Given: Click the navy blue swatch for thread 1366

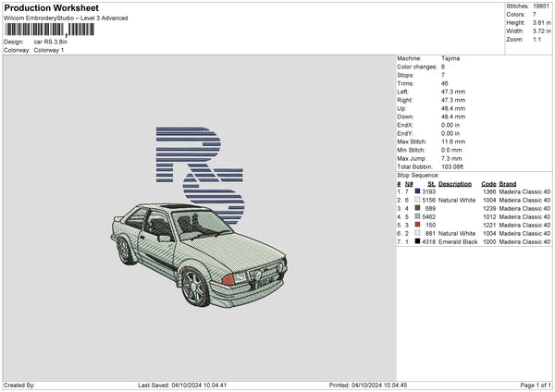Looking at the screenshot, I should click(x=418, y=191).
